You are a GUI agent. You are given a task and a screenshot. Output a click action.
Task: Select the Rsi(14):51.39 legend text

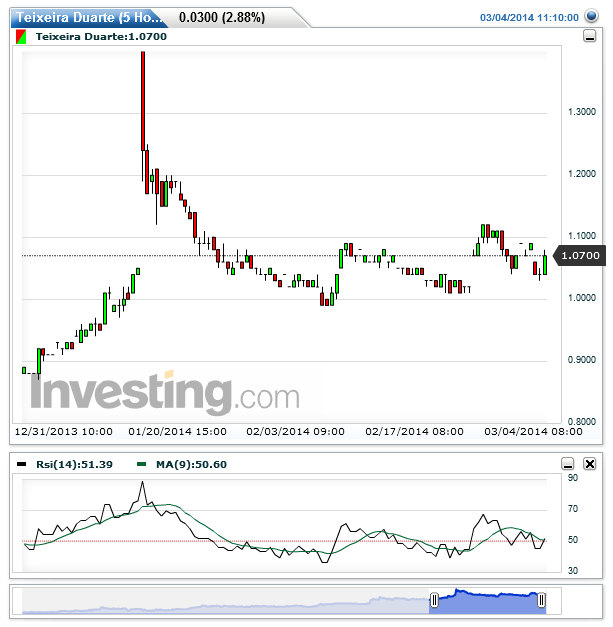pos(74,465)
